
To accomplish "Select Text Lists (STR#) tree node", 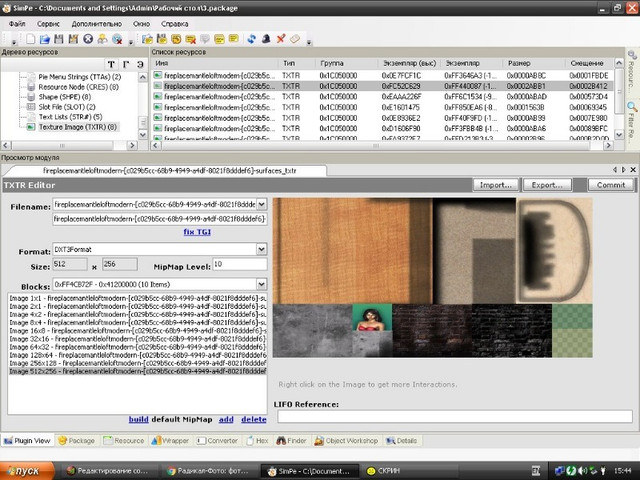I will click(x=70, y=117).
